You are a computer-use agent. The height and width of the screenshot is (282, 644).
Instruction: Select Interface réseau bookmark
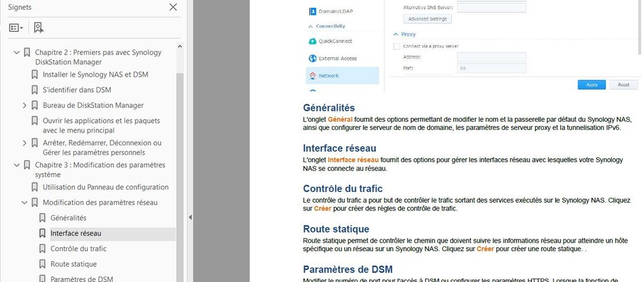[x=75, y=234]
